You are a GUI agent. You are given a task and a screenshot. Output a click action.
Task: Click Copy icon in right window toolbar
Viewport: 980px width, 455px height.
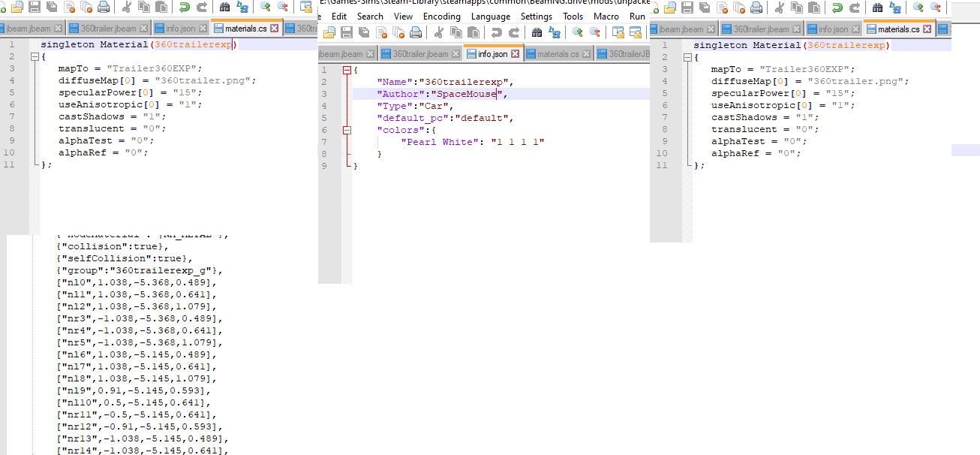pyautogui.click(x=797, y=8)
